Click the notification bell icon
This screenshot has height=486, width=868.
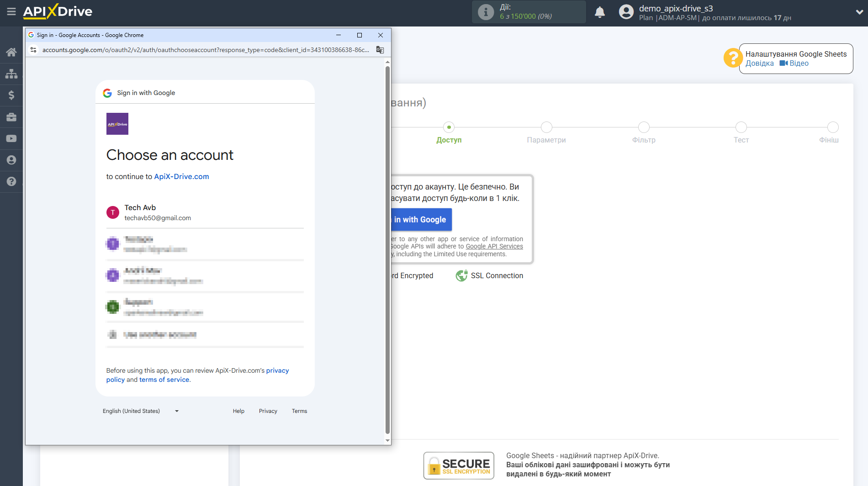600,12
